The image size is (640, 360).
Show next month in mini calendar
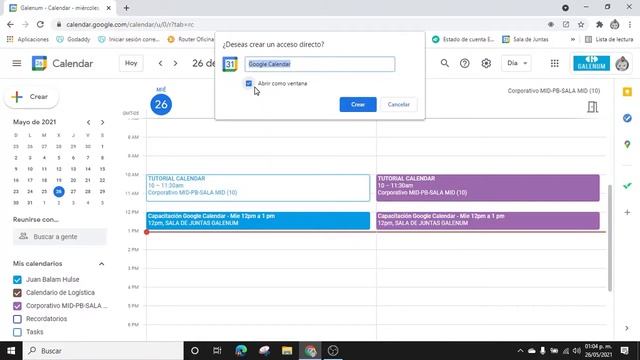click(102, 122)
